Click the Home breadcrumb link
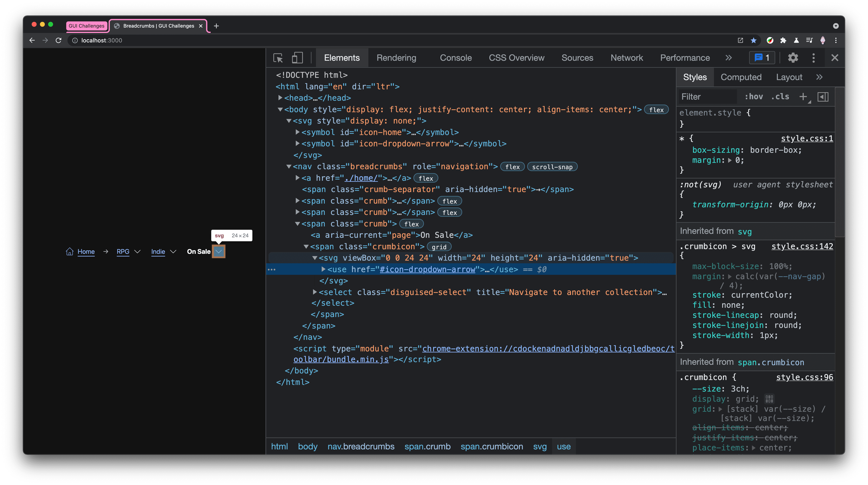The image size is (868, 485). pos(86,251)
